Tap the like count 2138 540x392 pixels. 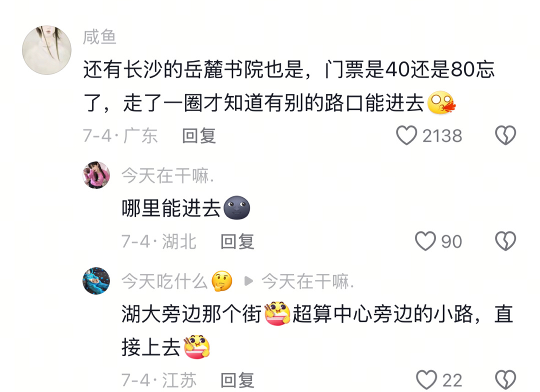442,135
